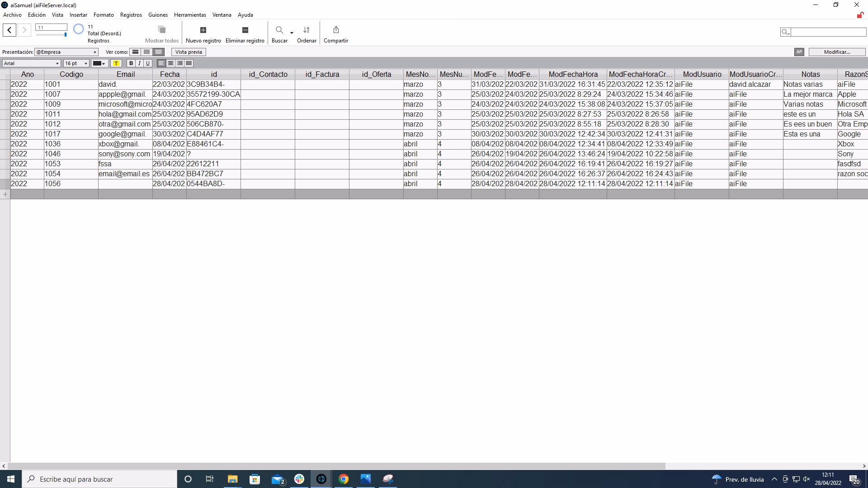
Task: Select cell hola@gmail.com
Action: pyautogui.click(x=125, y=114)
